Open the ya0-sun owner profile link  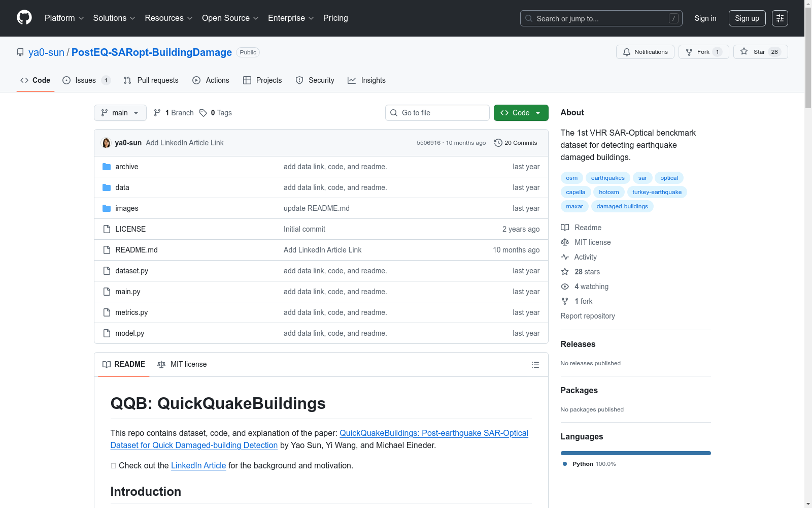46,52
